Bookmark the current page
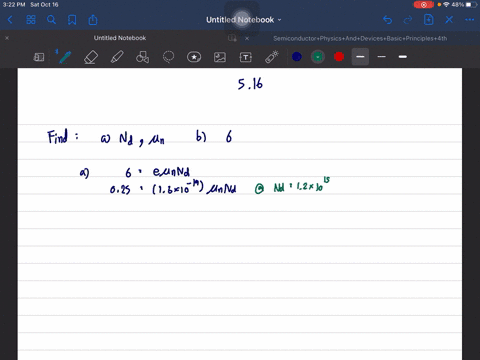Viewport: 480px width, 360px height. 72,20
